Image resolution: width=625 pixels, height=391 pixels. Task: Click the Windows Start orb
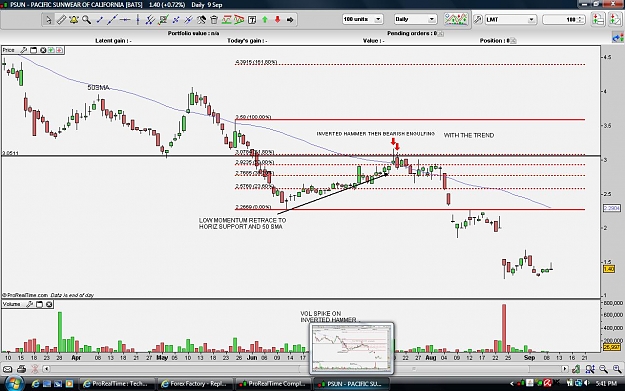pyautogui.click(x=14, y=383)
